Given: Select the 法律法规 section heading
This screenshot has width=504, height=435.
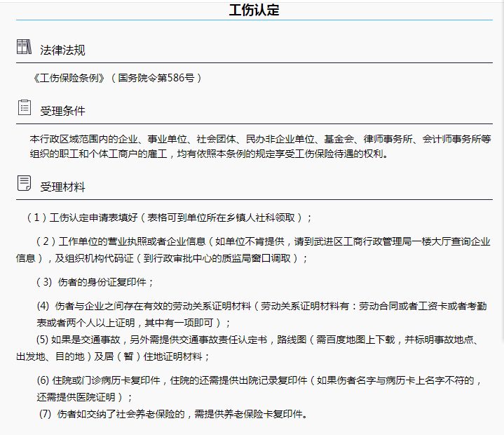Looking at the screenshot, I should tap(62, 51).
